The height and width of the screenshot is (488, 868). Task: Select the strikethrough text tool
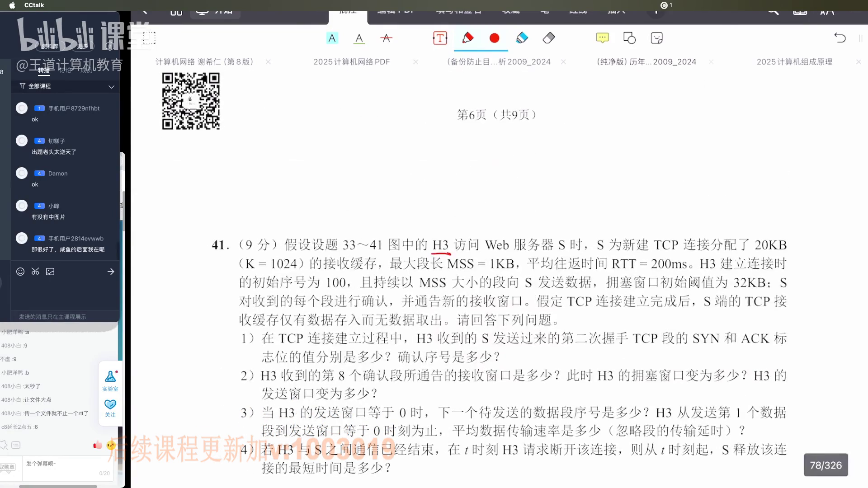[386, 38]
